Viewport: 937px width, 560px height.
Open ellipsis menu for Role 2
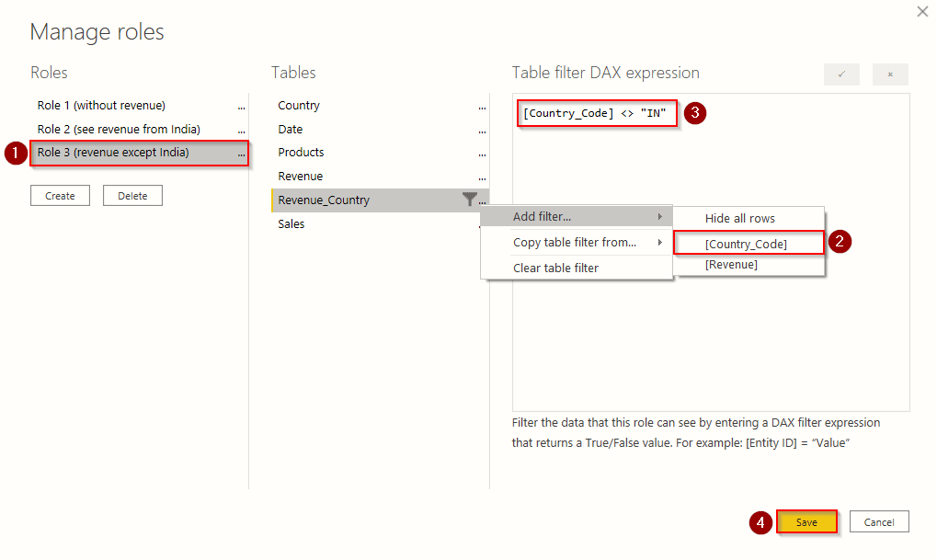(242, 131)
